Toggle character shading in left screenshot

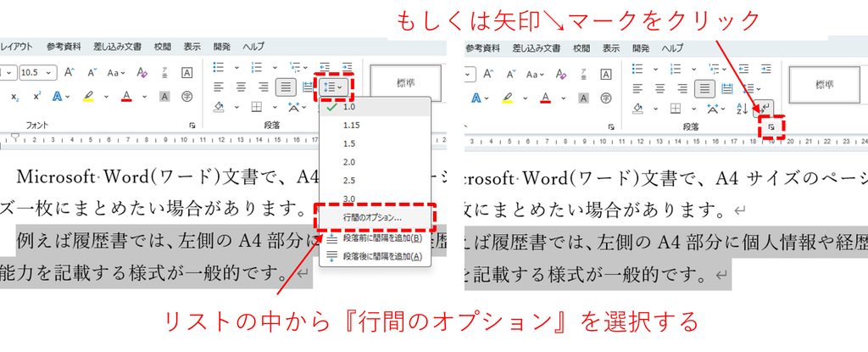[164, 97]
